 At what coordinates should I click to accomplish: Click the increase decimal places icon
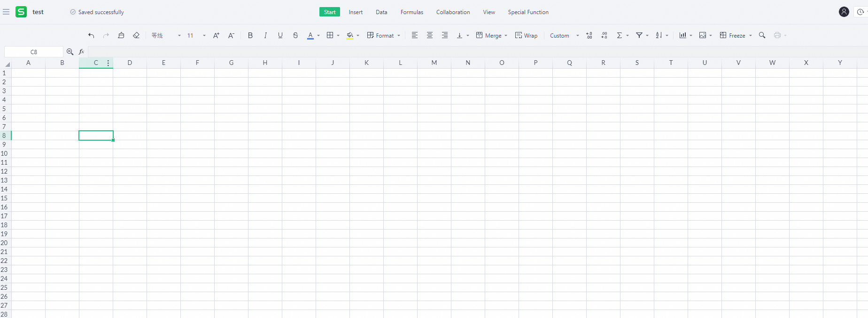tap(589, 35)
